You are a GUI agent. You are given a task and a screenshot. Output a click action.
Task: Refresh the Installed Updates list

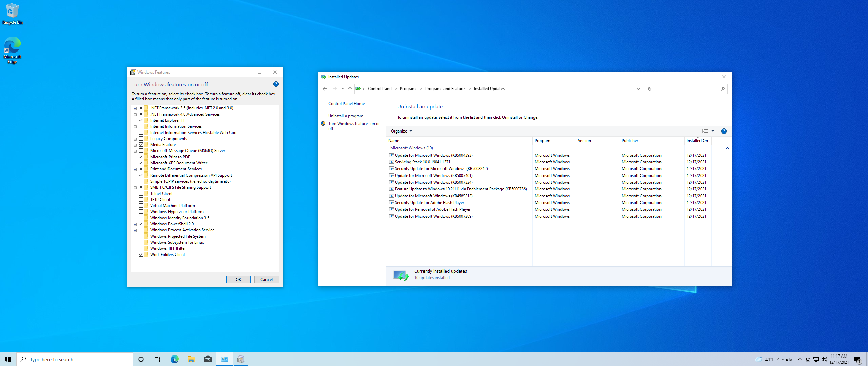[x=650, y=89]
